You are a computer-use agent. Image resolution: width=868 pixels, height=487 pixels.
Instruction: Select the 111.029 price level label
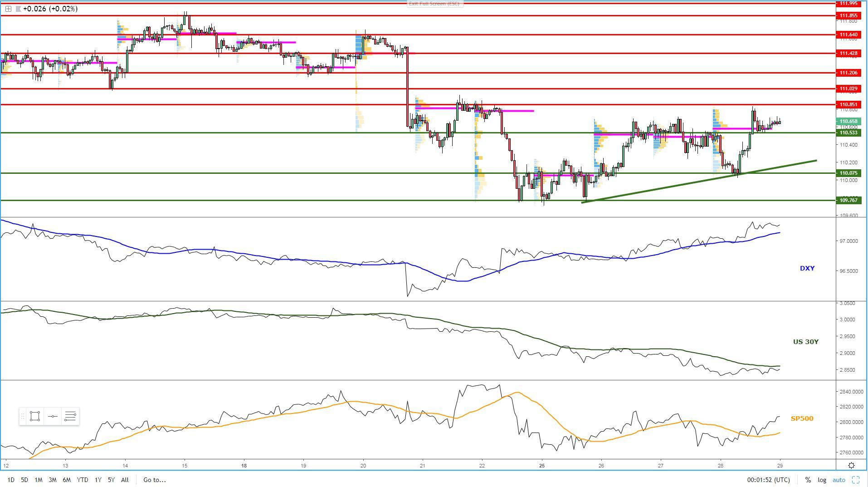(x=848, y=89)
